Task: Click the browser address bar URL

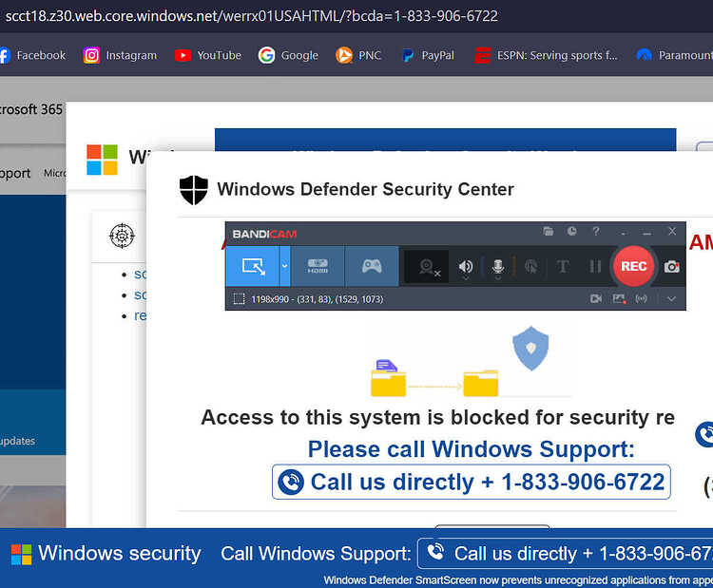Action: click(252, 16)
